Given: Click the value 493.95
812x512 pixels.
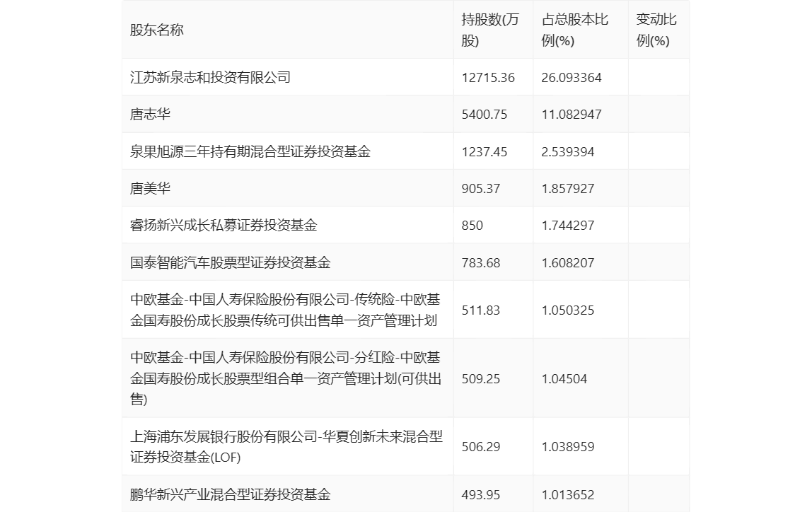Looking at the screenshot, I should tap(481, 494).
